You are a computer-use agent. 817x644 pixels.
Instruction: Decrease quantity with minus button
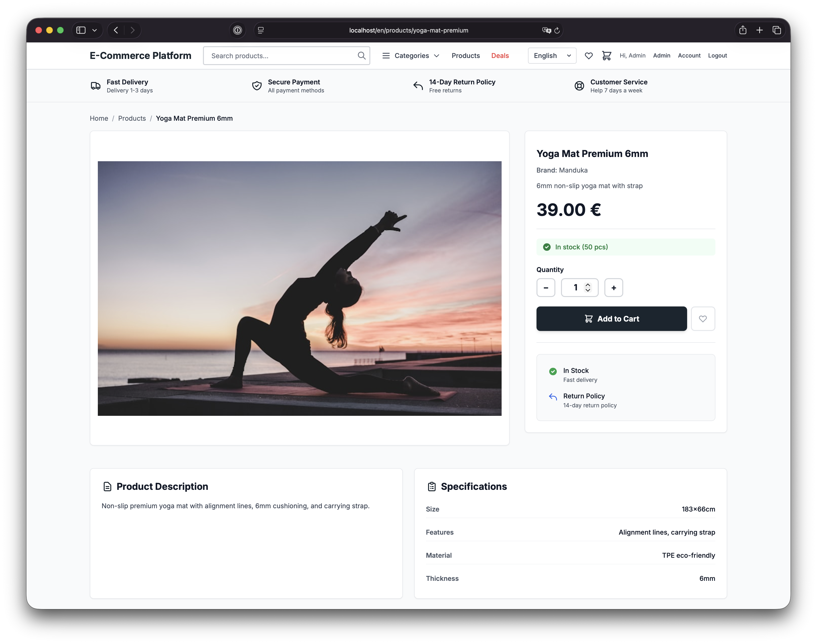545,288
